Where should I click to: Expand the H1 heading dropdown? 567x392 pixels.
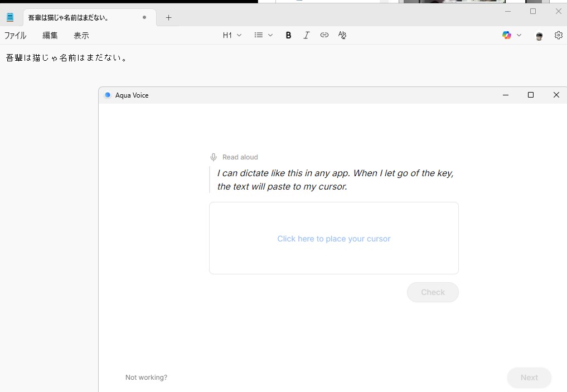232,35
